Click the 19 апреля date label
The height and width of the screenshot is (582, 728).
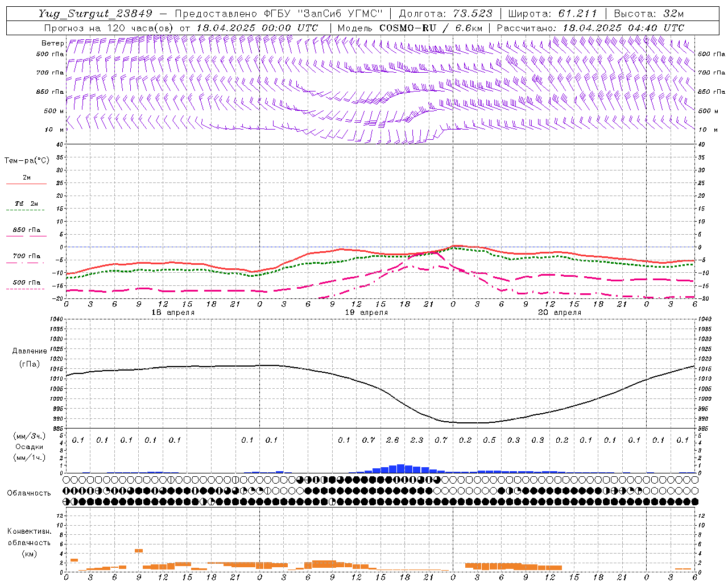pos(366,313)
